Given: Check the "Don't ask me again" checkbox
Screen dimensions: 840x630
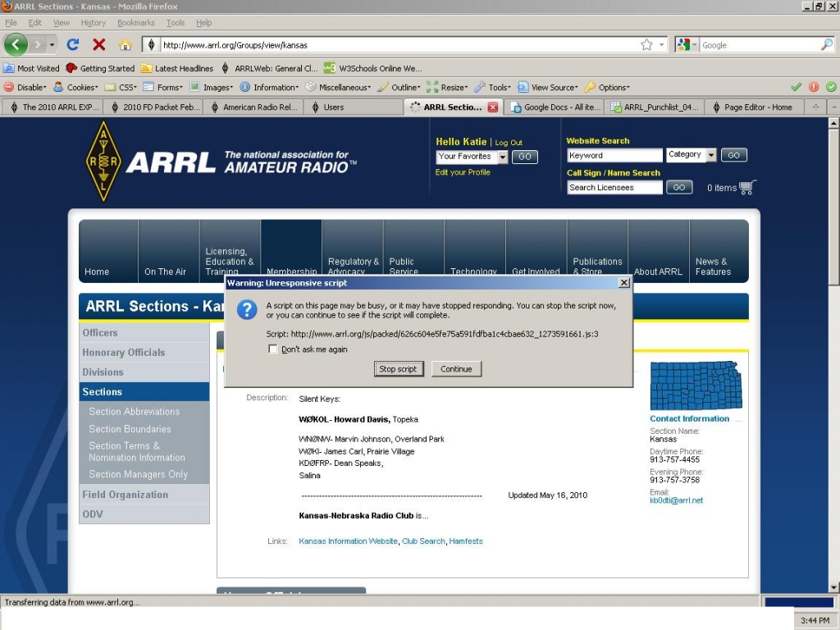Looking at the screenshot, I should point(272,349).
